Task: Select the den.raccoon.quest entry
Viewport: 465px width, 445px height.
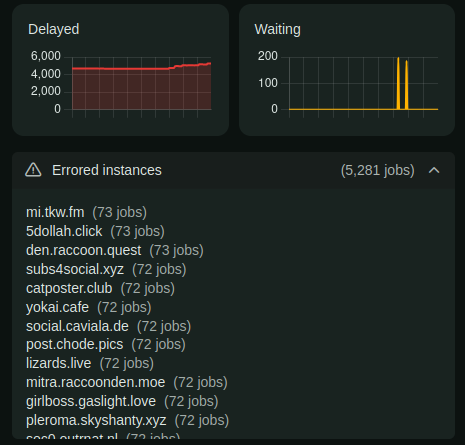Action: click(x=84, y=250)
